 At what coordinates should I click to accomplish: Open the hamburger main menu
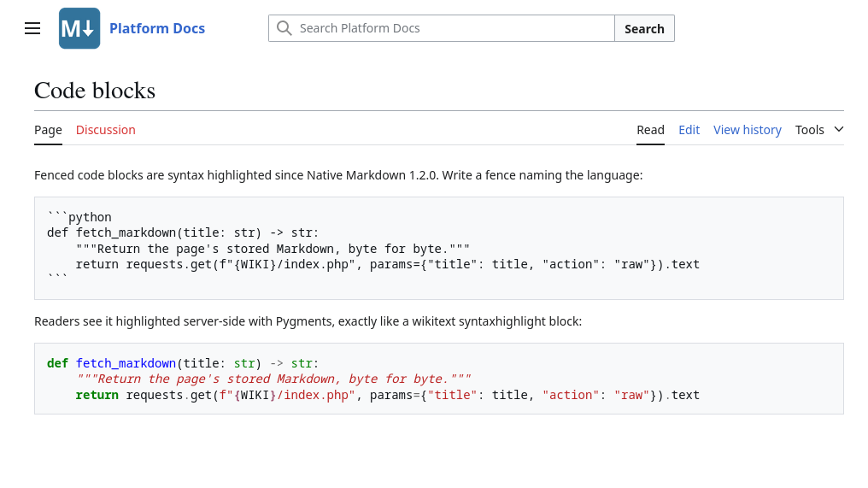[32, 28]
